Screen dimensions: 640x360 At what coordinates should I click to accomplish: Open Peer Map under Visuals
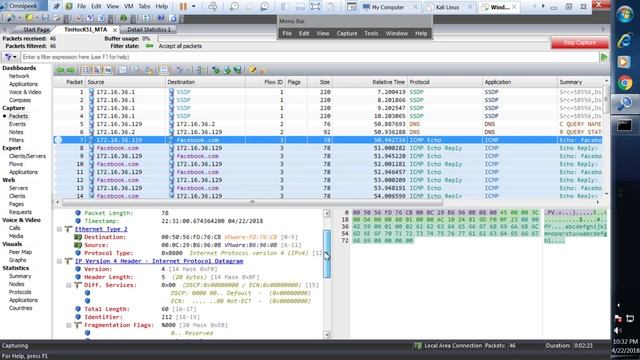[20, 252]
